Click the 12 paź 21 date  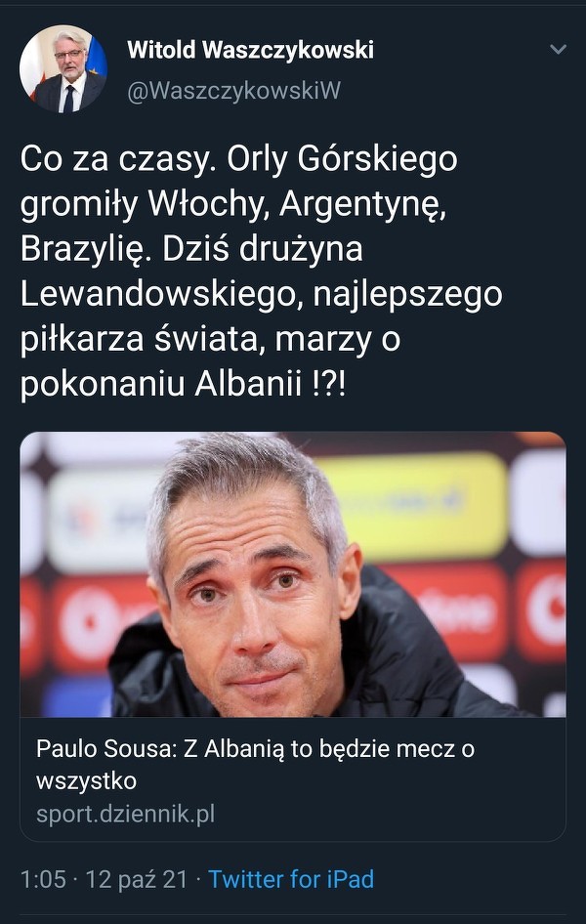(x=136, y=879)
